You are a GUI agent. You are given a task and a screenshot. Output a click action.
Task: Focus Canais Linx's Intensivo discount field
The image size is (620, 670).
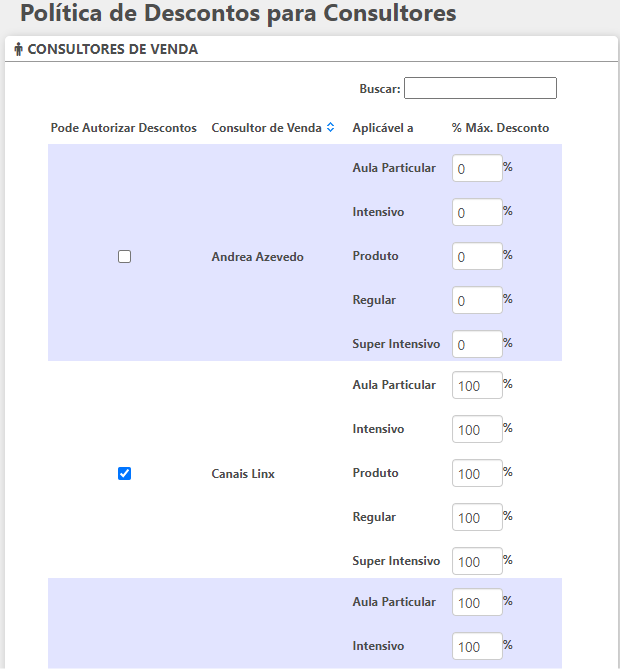click(477, 430)
